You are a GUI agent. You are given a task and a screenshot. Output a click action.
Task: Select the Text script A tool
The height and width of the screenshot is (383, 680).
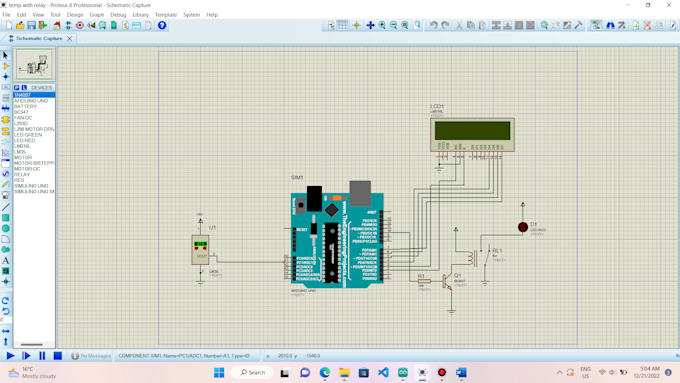pyautogui.click(x=6, y=261)
